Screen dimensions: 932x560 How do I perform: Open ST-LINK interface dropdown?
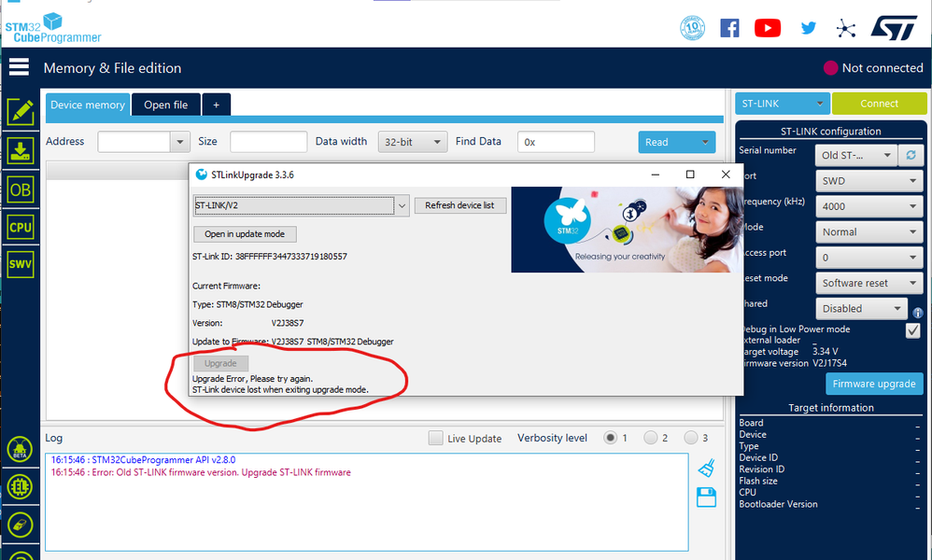pos(783,104)
